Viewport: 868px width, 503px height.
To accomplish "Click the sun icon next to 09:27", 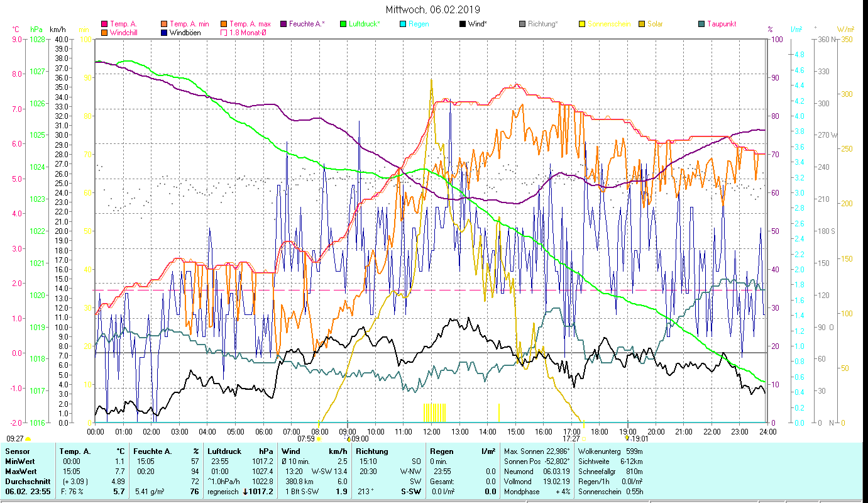I will click(x=28, y=439).
